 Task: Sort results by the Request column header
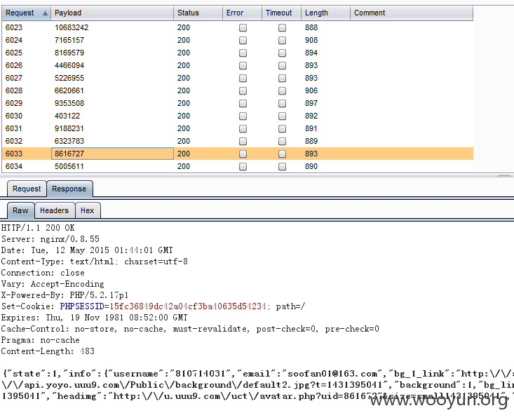coord(26,13)
